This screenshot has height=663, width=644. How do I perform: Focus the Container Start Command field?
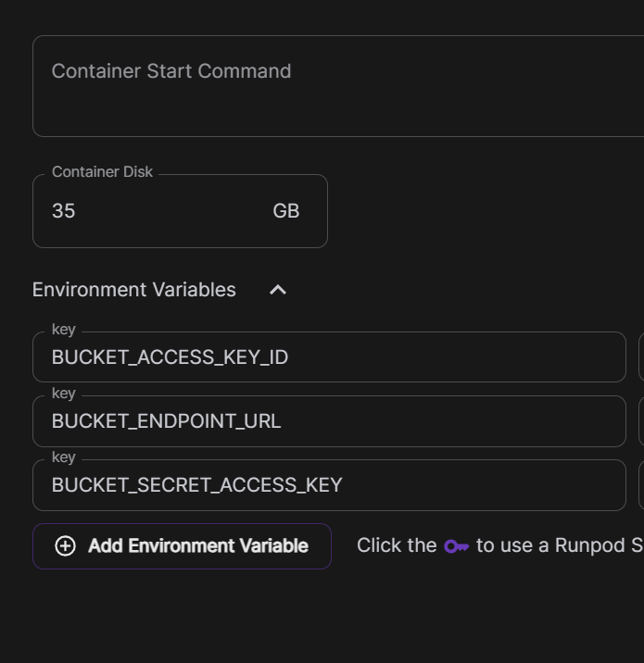tap(334, 86)
